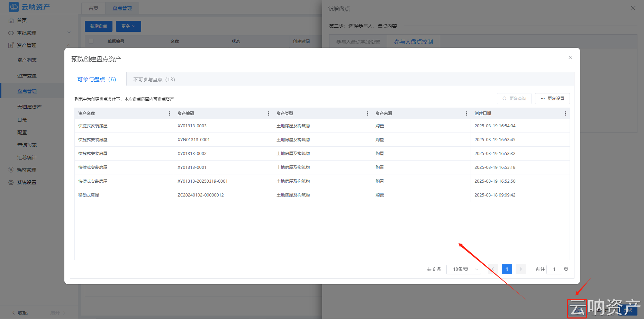644x319 pixels.
Task: Open 无归属资产 in the sidebar
Action: 29,107
